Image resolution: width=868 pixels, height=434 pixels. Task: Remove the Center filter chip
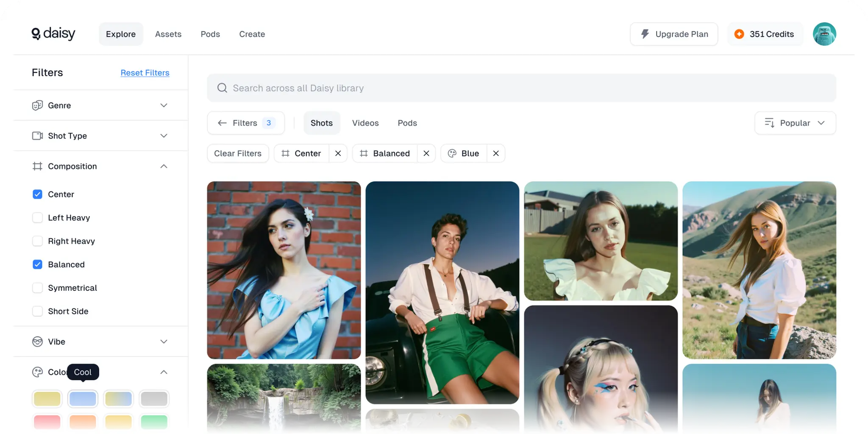click(338, 153)
